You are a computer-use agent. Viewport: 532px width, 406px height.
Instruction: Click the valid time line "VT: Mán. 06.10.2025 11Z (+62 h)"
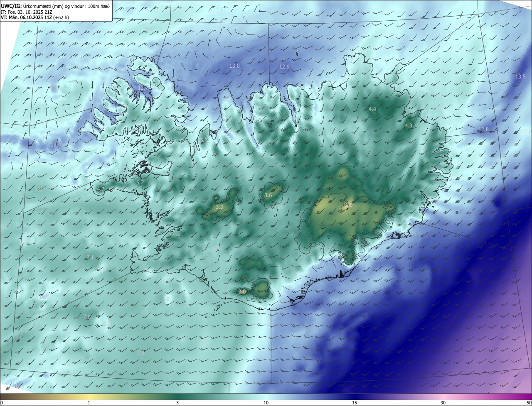pos(34,17)
